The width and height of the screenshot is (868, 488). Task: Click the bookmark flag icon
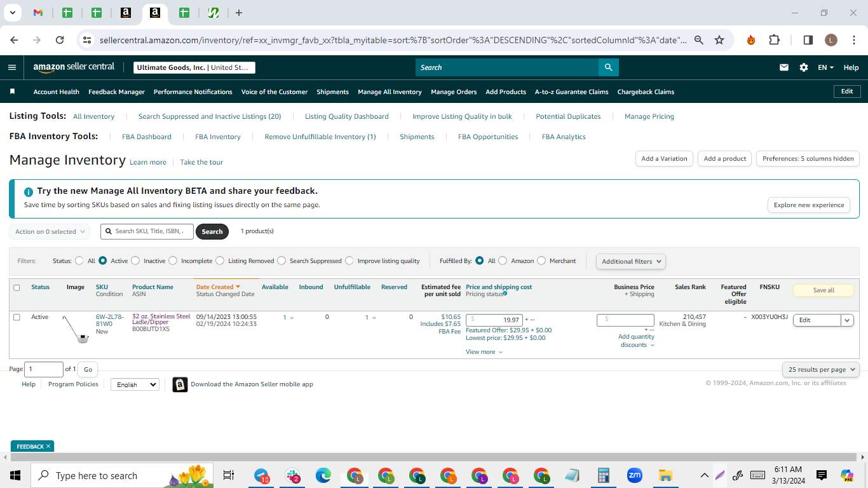coord(12,91)
